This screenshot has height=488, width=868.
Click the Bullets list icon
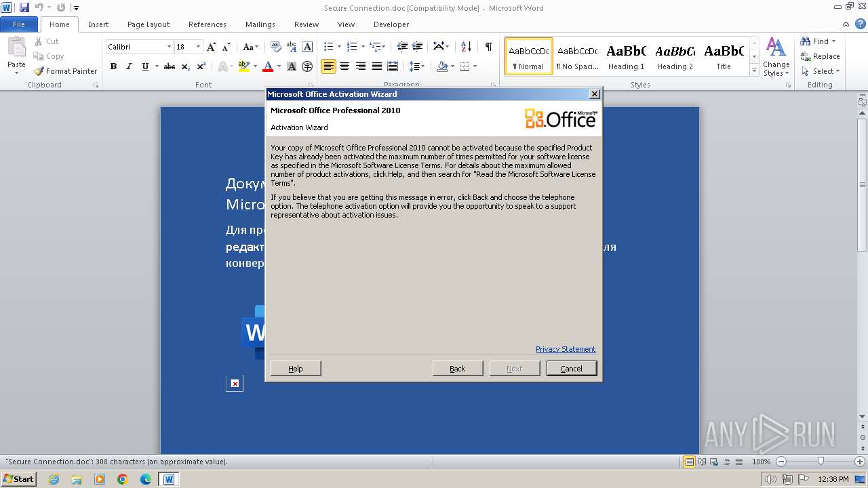(x=328, y=47)
